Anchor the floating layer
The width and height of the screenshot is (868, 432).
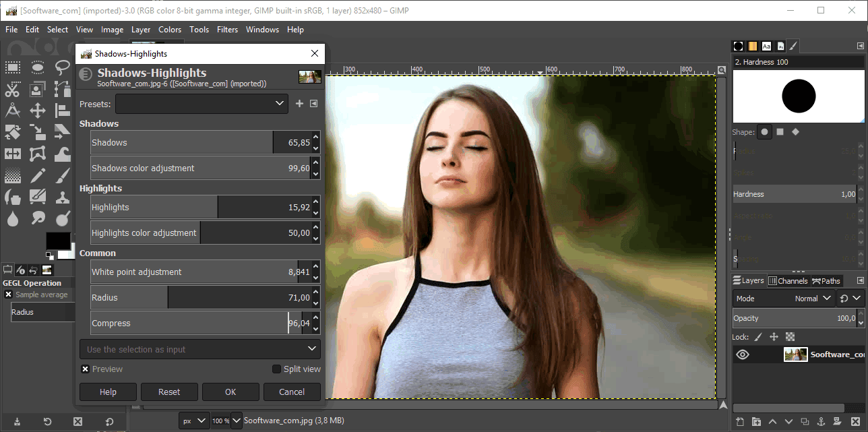pos(821,421)
